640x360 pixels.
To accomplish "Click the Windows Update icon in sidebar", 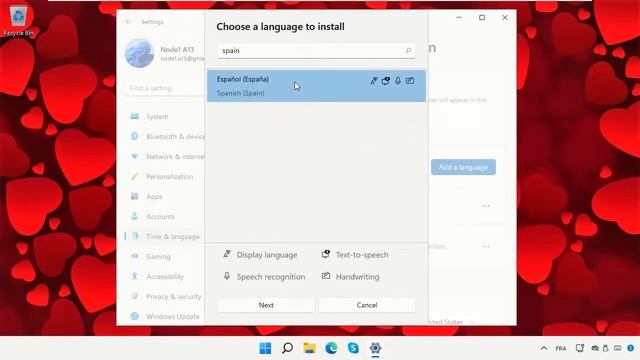I will click(134, 316).
